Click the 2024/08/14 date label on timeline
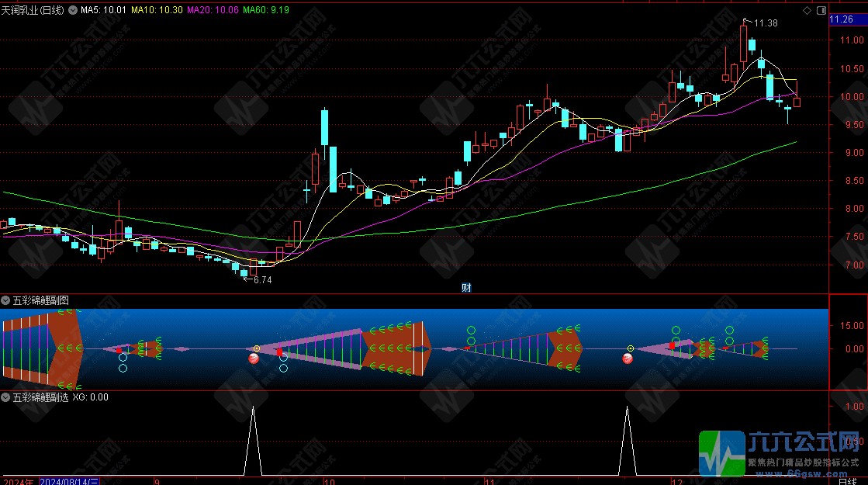This screenshot has width=868, height=485. pyautogui.click(x=70, y=481)
